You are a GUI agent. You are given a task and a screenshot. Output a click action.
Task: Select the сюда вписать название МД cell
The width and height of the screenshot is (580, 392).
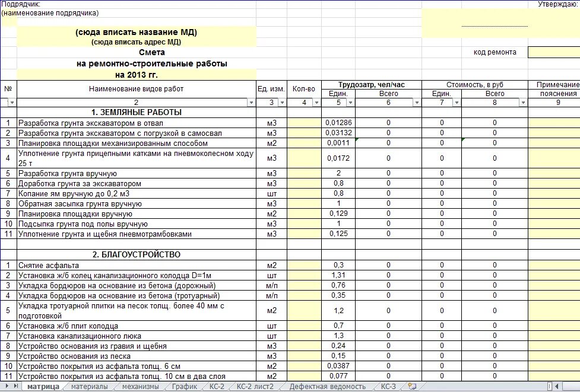pyautogui.click(x=137, y=32)
